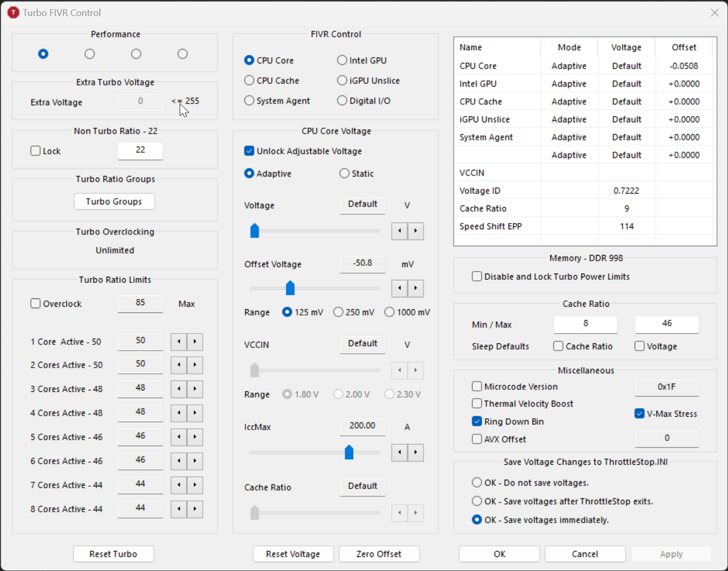Click the Voltage slider right arrow

(x=416, y=231)
